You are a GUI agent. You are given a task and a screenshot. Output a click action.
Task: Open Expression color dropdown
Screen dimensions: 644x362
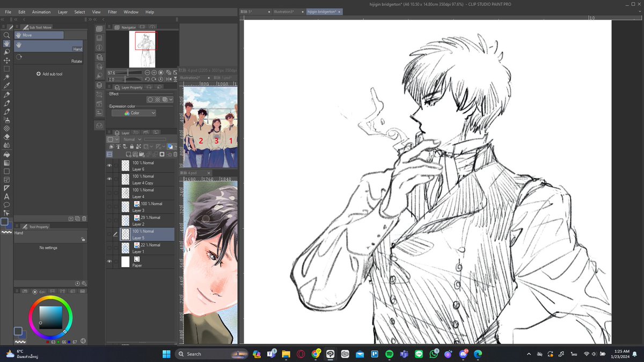tap(134, 113)
